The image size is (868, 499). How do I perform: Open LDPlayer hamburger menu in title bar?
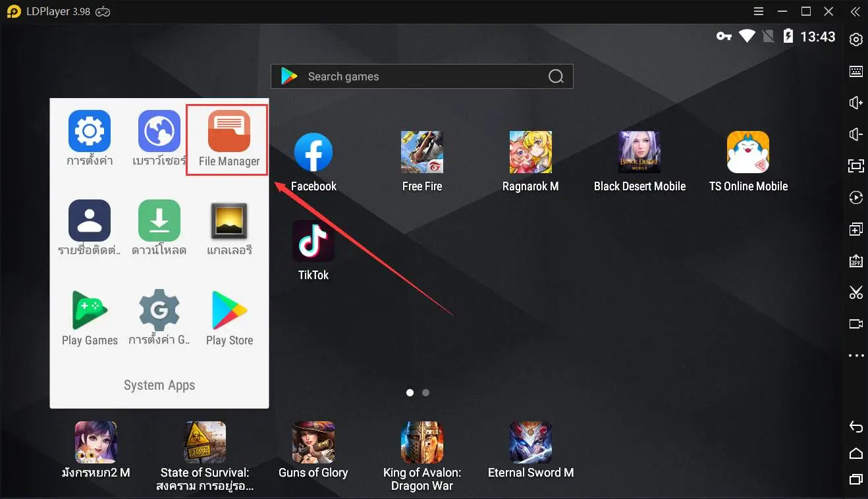pos(759,11)
